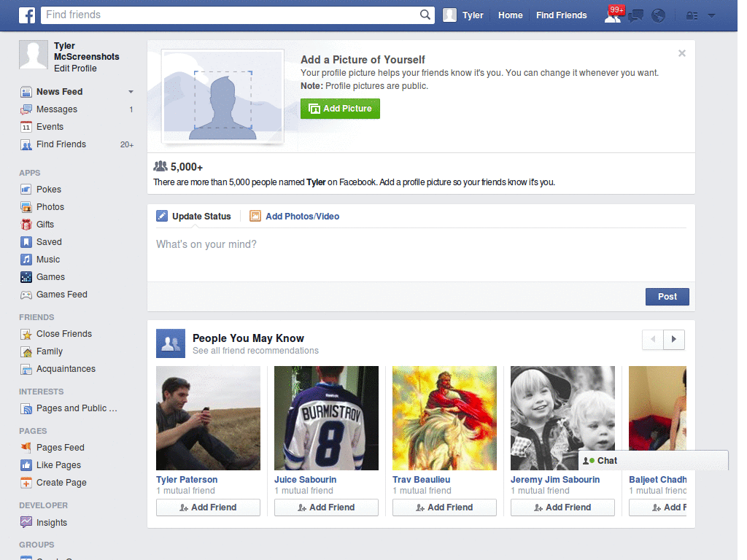Click the Gifts icon
Screen dimensions: 747x560
click(26, 225)
